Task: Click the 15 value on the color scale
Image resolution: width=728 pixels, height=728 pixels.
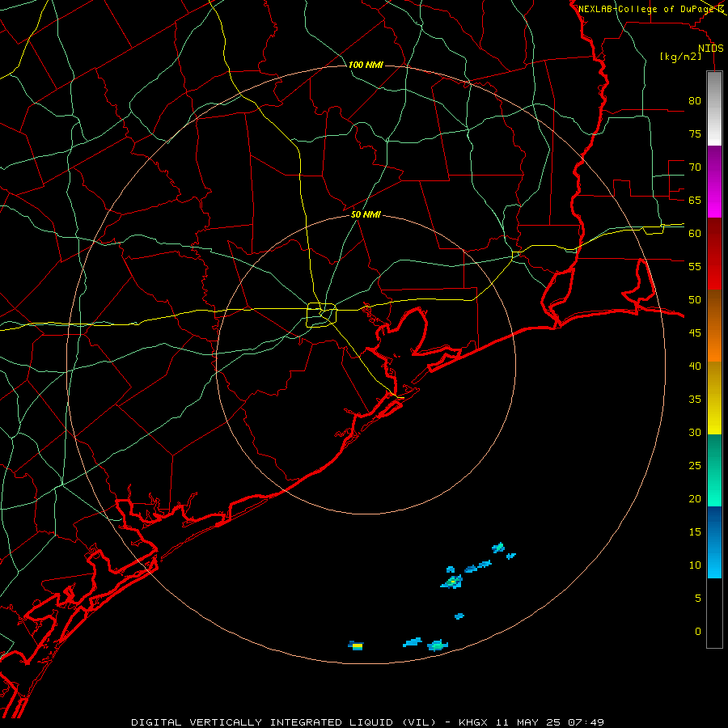Action: pos(695,531)
